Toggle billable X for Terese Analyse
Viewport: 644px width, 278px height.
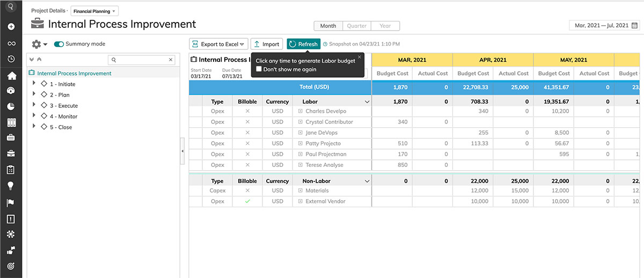coord(247,165)
